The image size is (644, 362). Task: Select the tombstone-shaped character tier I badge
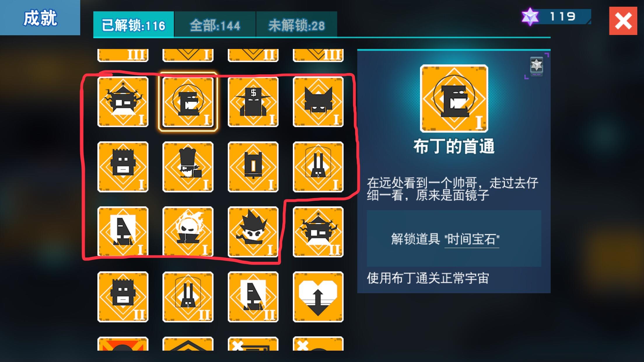click(x=253, y=167)
